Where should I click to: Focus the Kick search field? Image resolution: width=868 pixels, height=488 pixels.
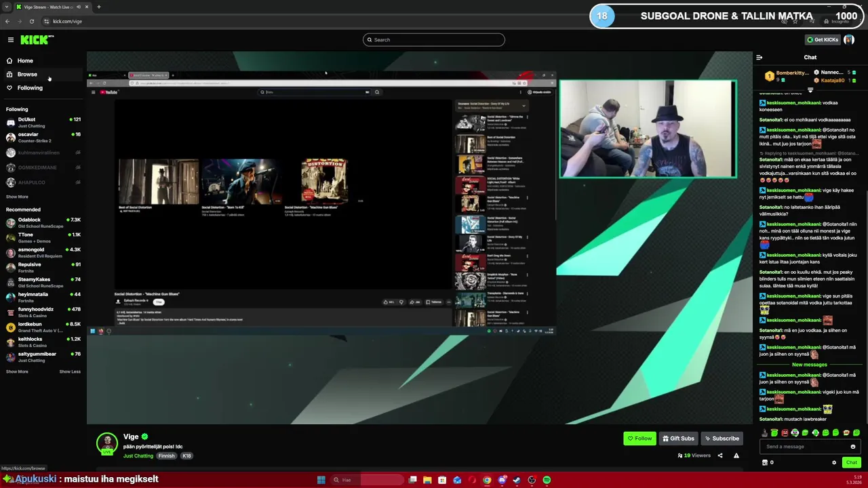[x=434, y=40]
